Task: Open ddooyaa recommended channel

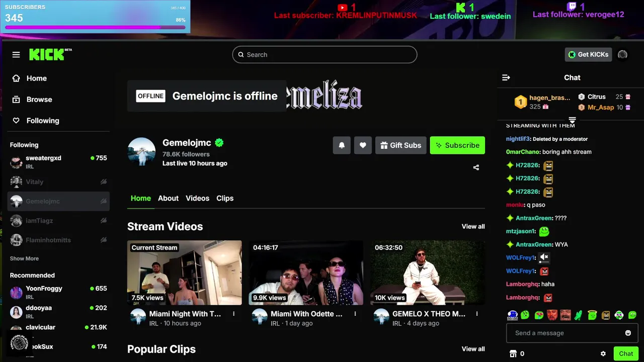Action: pos(58,312)
